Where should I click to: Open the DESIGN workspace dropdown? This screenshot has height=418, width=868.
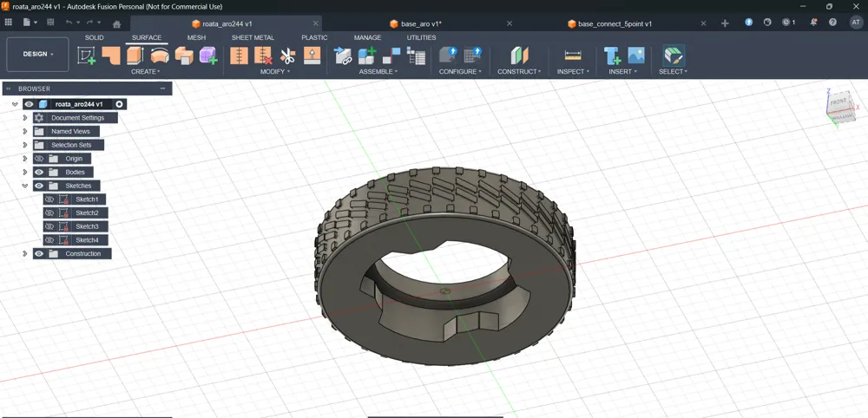(37, 54)
